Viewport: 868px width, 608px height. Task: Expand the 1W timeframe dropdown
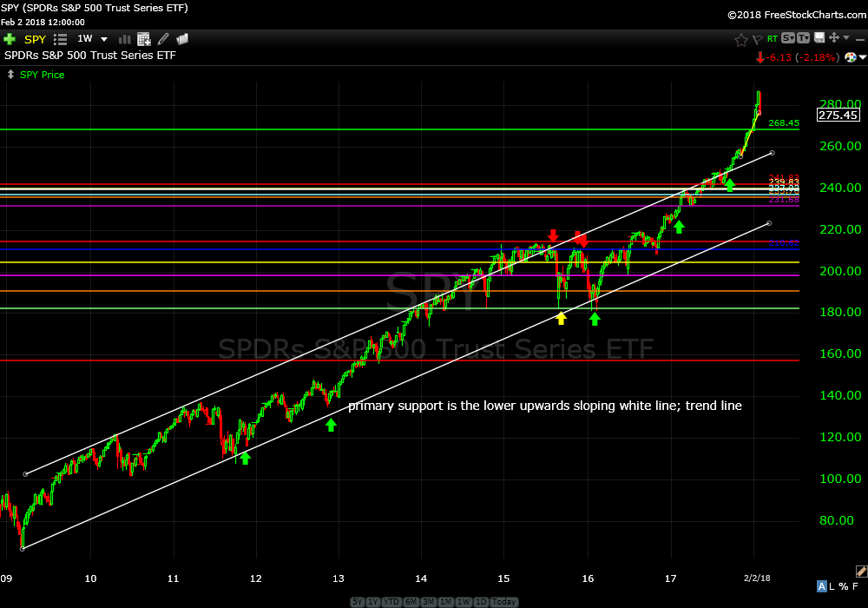104,39
